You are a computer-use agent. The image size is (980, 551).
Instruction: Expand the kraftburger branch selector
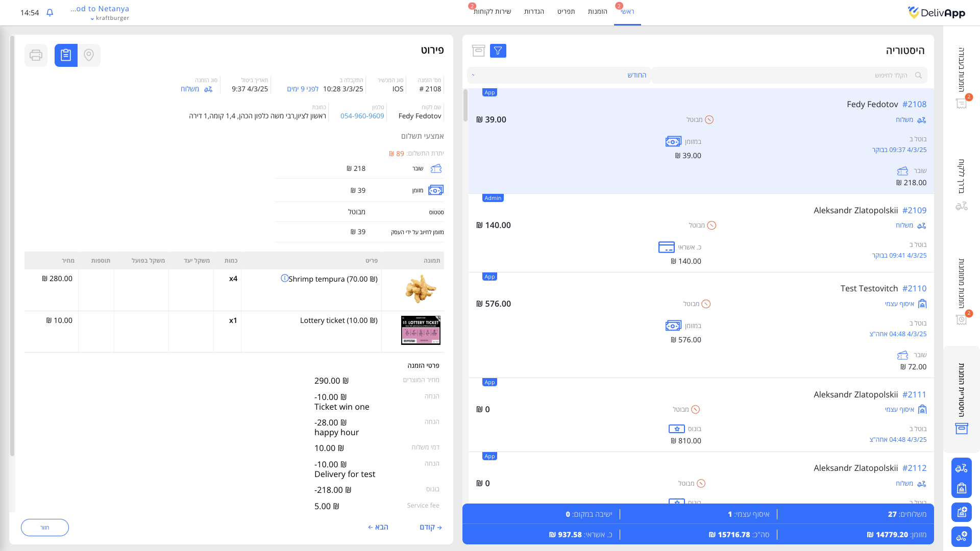(x=110, y=18)
